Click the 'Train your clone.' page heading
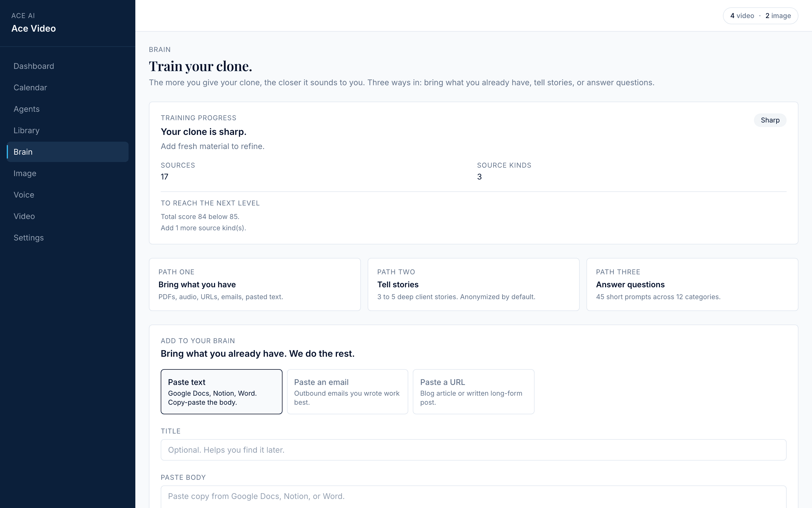This screenshot has height=508, width=812. 200,66
